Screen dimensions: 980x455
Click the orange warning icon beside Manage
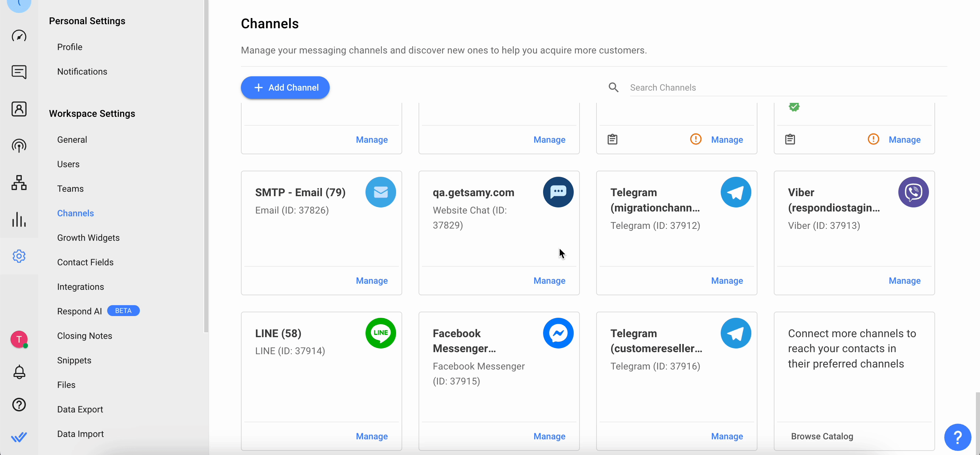[x=696, y=139]
